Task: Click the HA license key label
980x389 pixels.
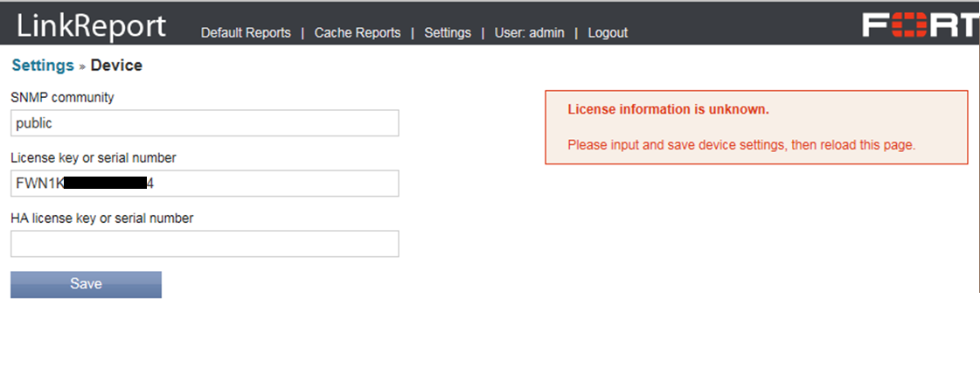Action: click(x=101, y=218)
